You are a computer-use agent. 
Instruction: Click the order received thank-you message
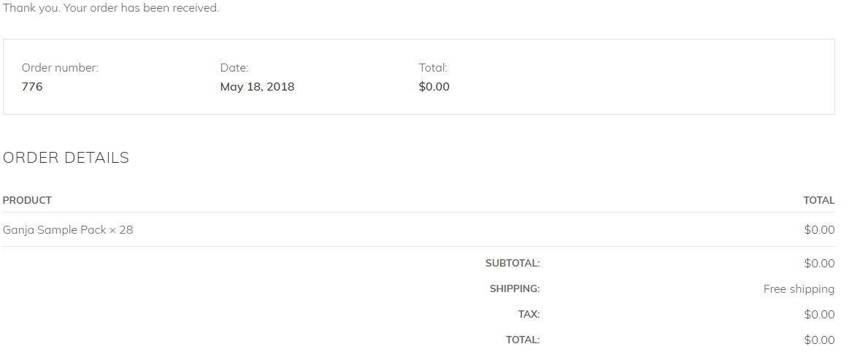coord(111,9)
